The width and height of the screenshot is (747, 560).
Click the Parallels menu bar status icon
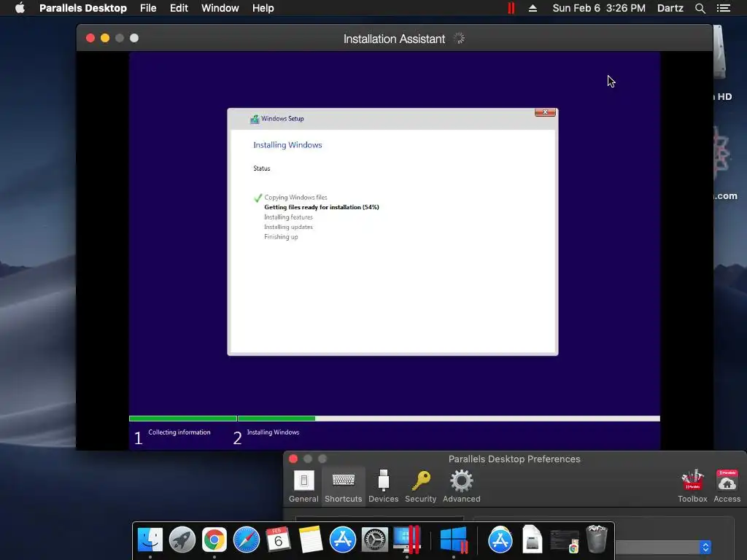511,8
